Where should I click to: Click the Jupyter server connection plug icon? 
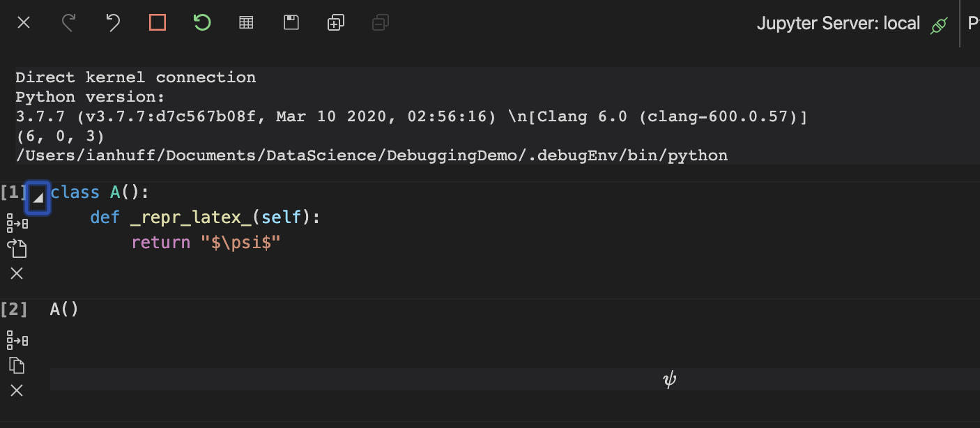click(939, 23)
